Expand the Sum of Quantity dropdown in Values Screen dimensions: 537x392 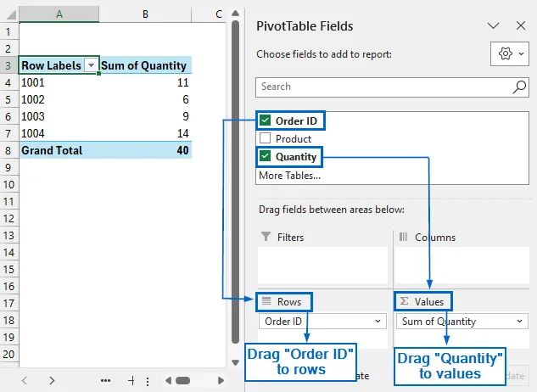(519, 322)
